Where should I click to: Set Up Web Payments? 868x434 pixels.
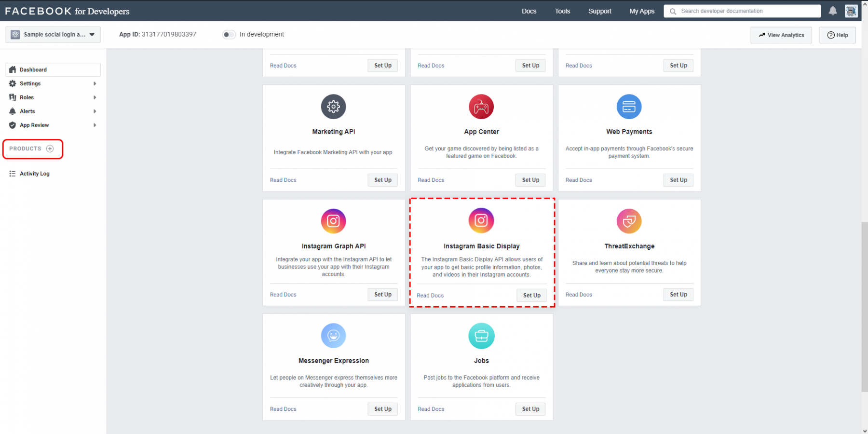(678, 180)
